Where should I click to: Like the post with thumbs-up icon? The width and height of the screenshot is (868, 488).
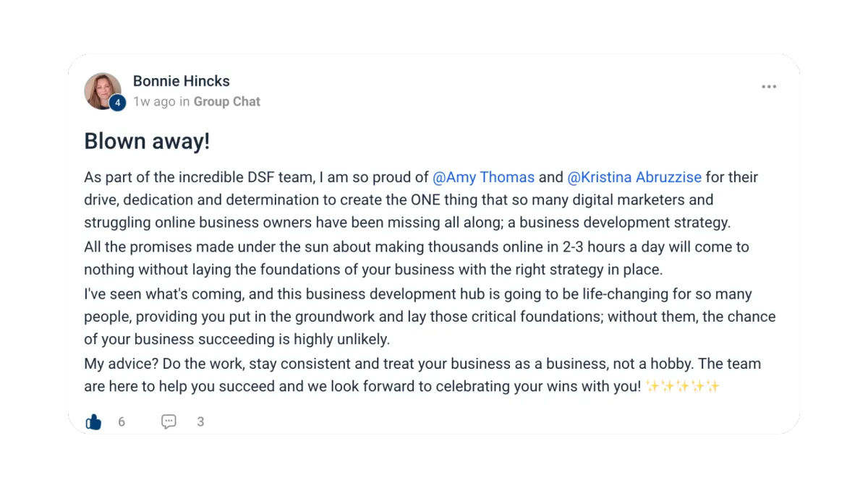pyautogui.click(x=94, y=421)
